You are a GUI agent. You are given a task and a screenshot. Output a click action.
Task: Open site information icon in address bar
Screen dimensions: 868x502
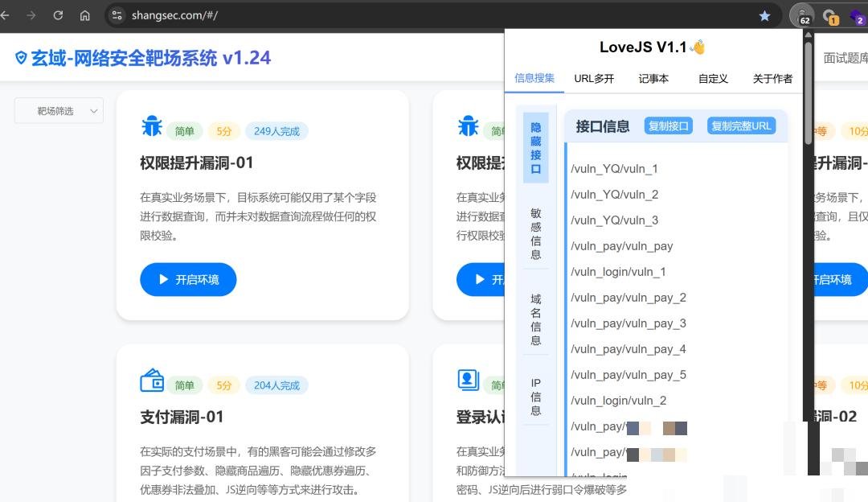(117, 15)
